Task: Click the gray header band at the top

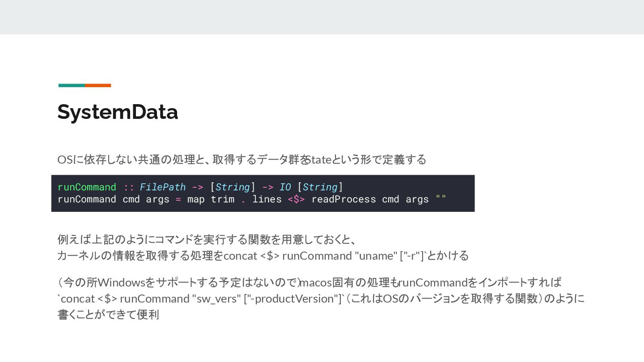Action: coord(322,17)
